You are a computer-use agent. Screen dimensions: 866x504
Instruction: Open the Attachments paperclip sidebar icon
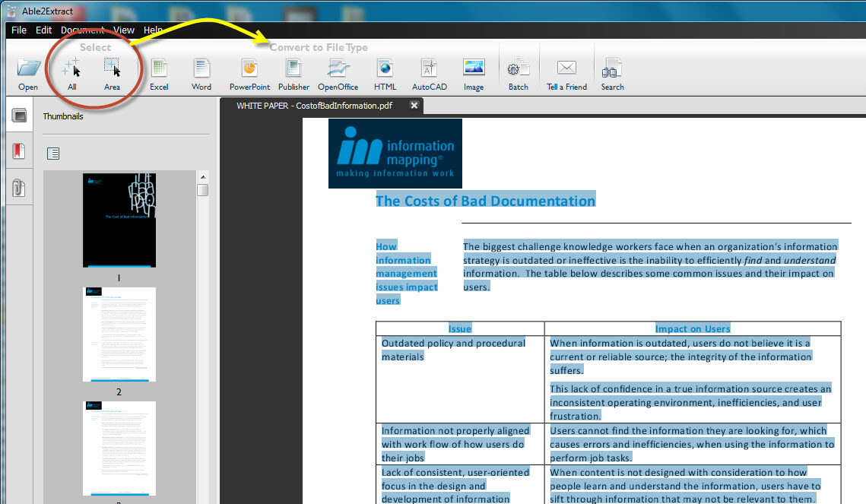coord(19,188)
